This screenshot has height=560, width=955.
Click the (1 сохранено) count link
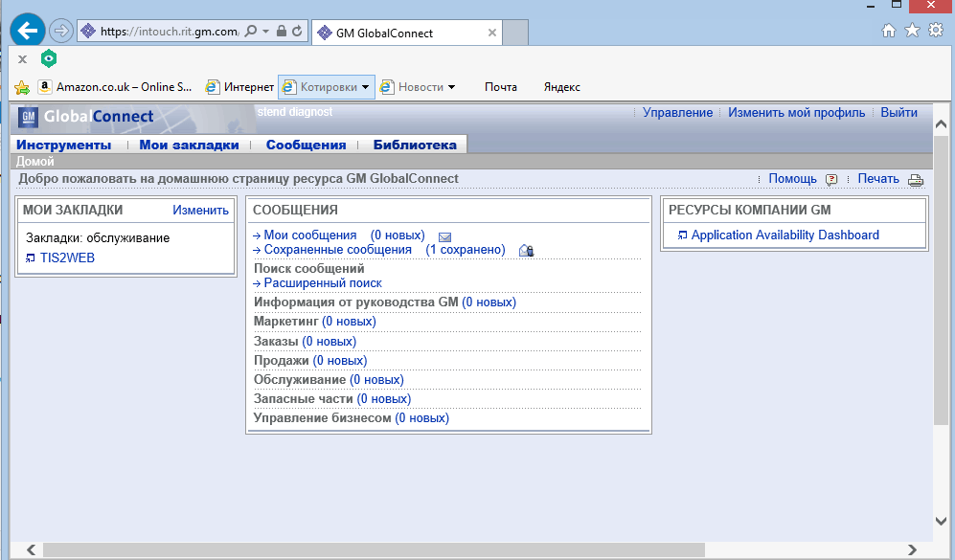coord(466,250)
